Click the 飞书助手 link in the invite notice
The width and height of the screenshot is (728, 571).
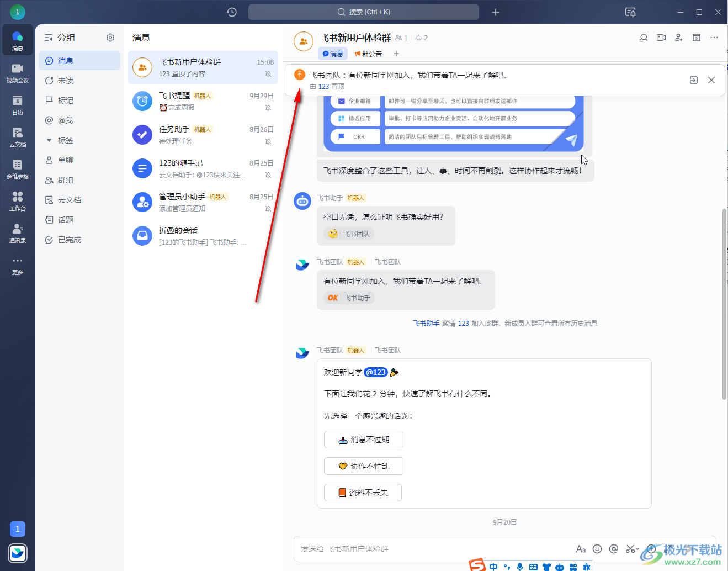[426, 324]
